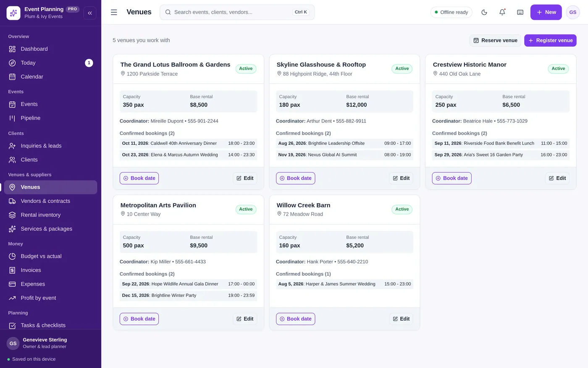Select Nexus Global AI Summit booking
This screenshot has width=588, height=368.
[x=344, y=155]
